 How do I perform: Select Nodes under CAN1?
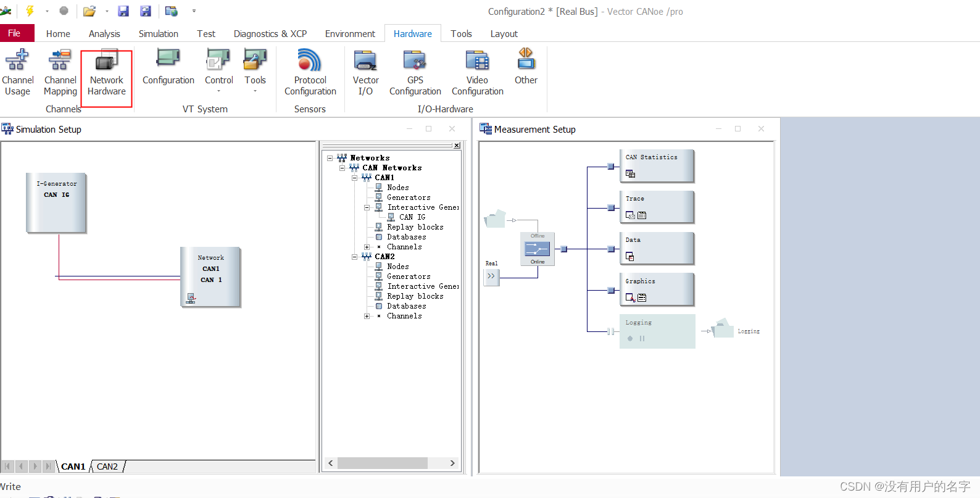(x=398, y=188)
